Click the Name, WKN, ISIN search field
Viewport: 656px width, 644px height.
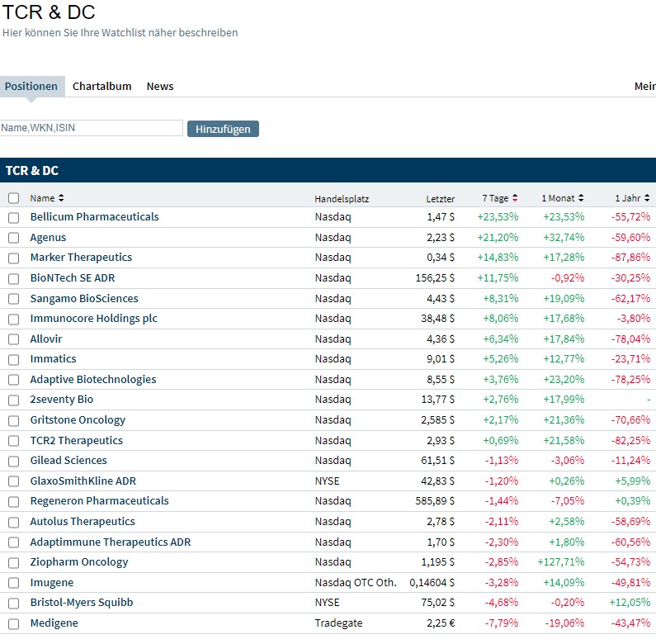91,128
